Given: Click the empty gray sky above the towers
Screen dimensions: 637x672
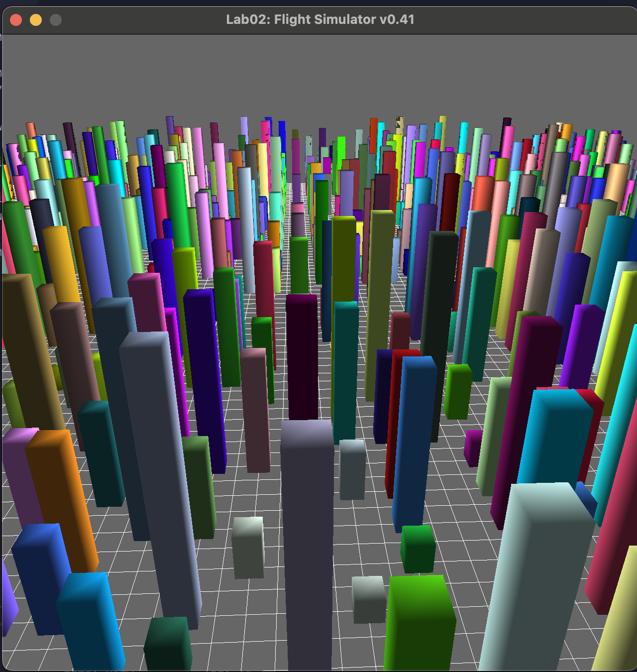Looking at the screenshot, I should coord(318,75).
